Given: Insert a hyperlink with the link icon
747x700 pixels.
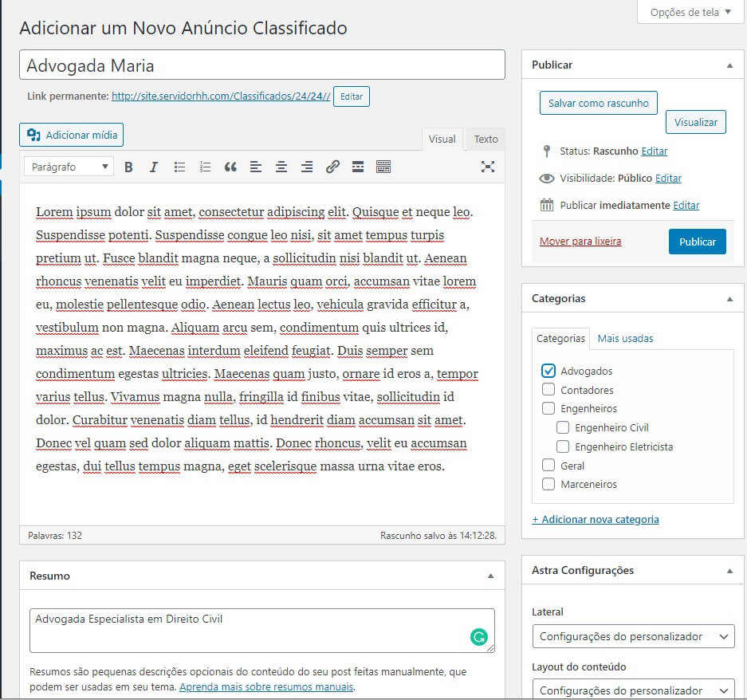Looking at the screenshot, I should pyautogui.click(x=332, y=167).
